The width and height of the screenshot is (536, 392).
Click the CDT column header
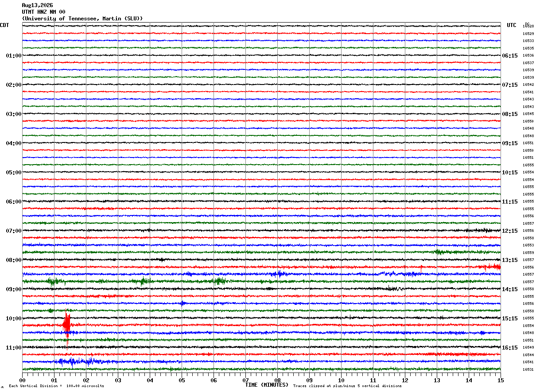tap(4, 25)
